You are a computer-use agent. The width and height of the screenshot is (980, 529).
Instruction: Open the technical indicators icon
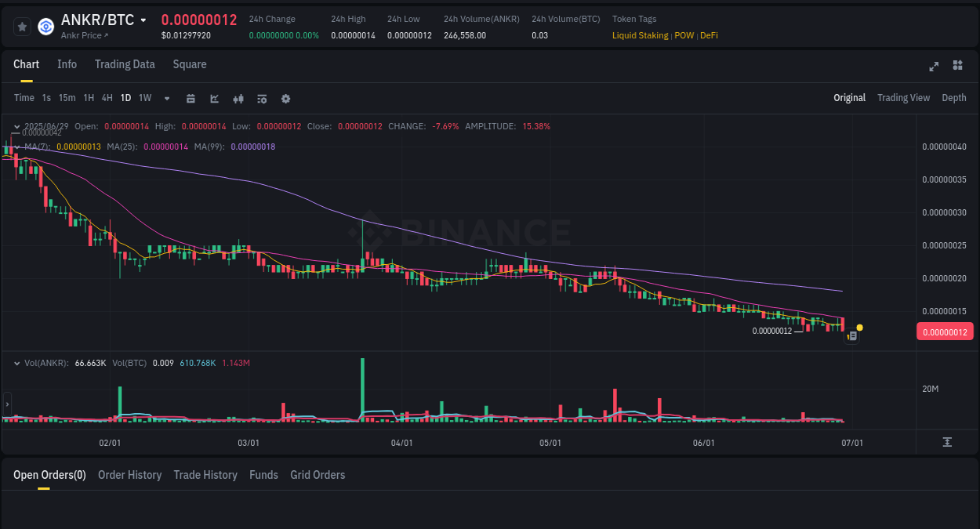coord(238,98)
